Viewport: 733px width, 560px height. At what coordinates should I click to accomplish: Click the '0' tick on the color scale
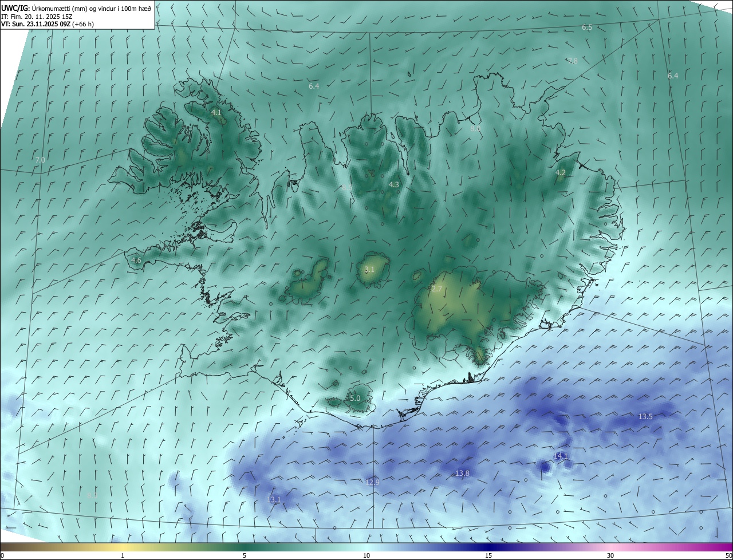tap(2, 555)
